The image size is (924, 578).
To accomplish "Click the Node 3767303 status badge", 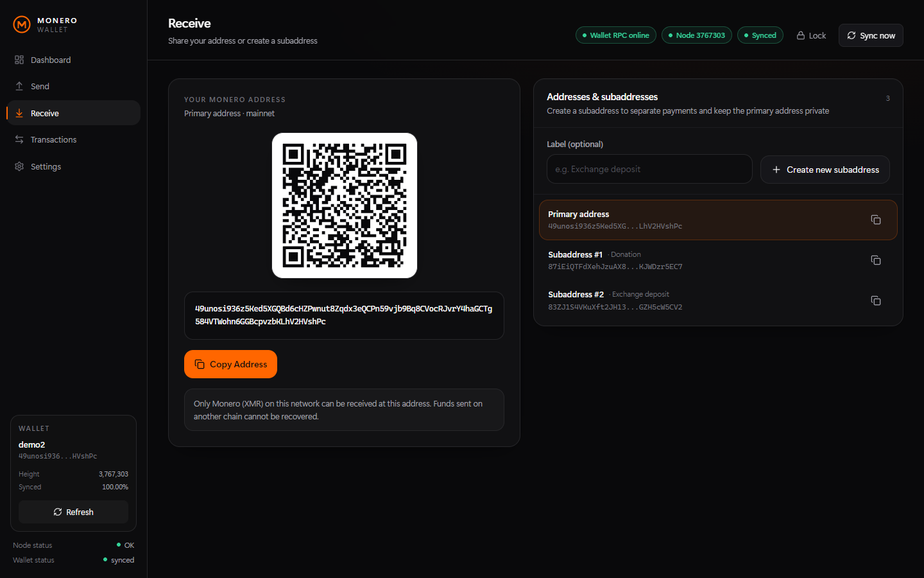I will coord(697,35).
